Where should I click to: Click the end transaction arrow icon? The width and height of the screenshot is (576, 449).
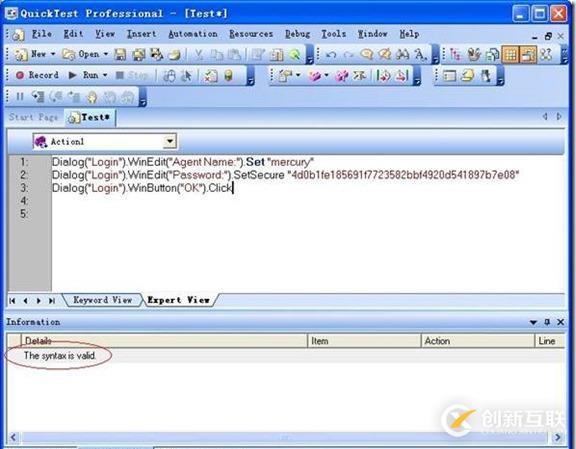point(402,76)
